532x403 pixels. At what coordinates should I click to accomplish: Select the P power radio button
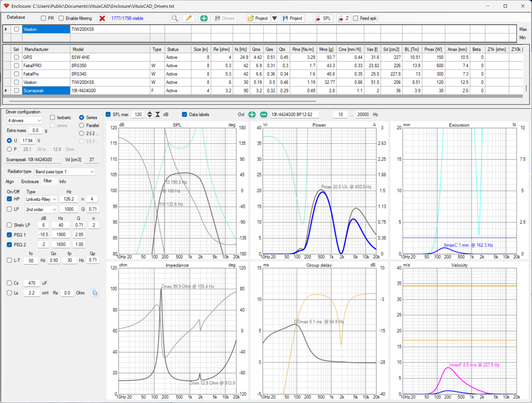coord(9,149)
